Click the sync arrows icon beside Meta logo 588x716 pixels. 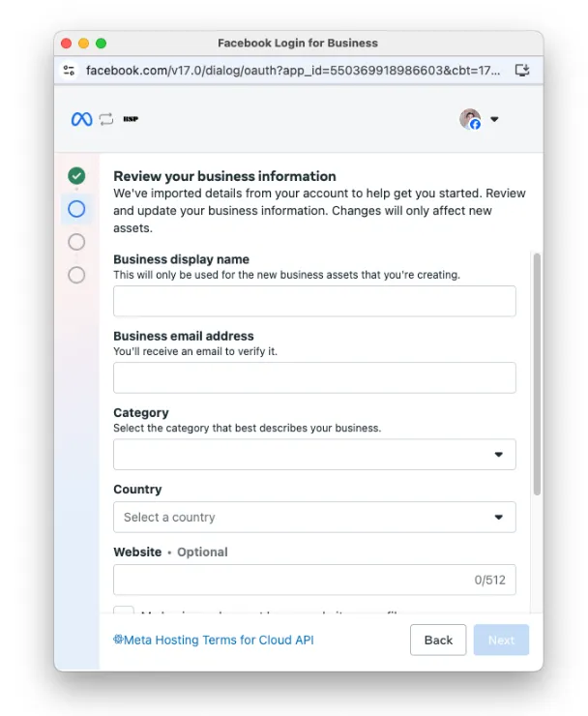(x=106, y=119)
